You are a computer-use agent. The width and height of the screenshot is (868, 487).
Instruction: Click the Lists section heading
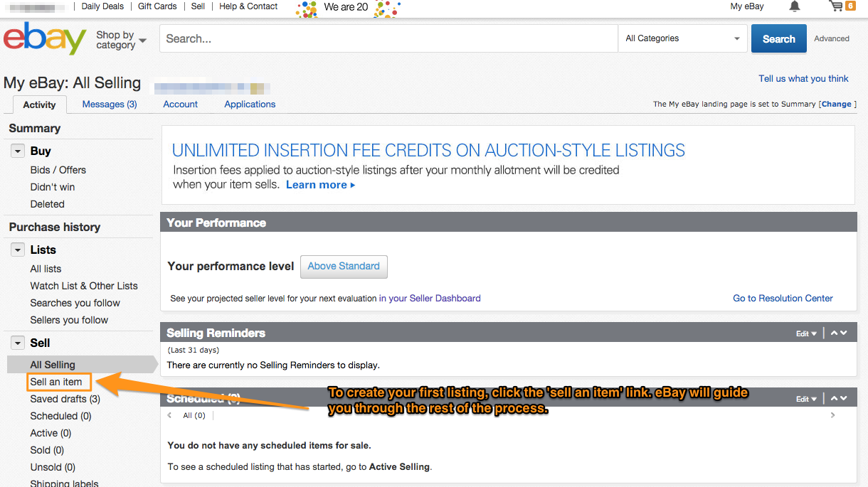43,250
